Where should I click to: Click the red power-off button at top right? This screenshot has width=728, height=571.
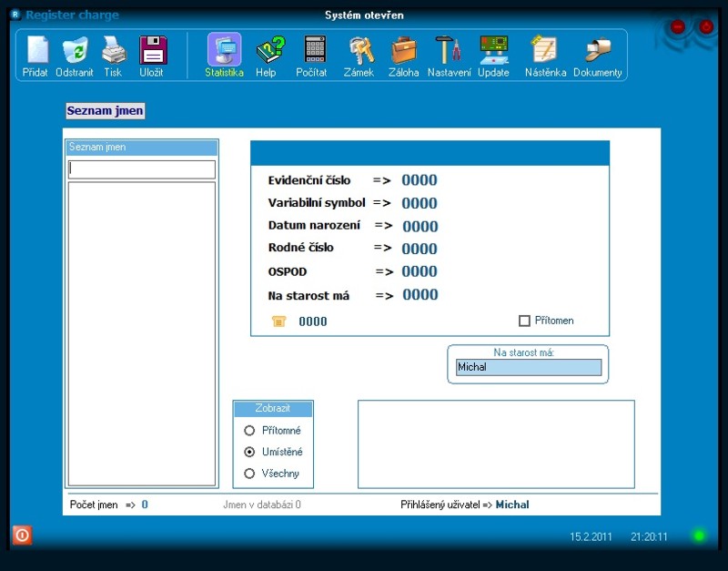(706, 26)
